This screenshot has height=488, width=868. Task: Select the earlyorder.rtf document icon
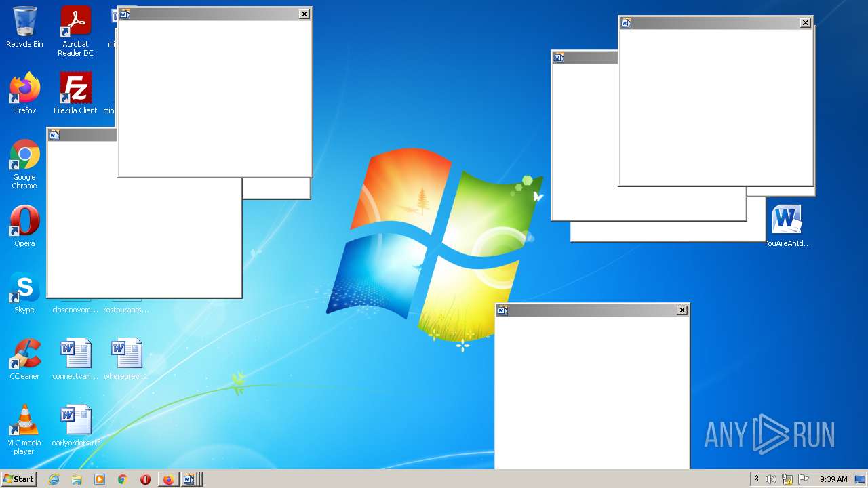[x=75, y=426]
